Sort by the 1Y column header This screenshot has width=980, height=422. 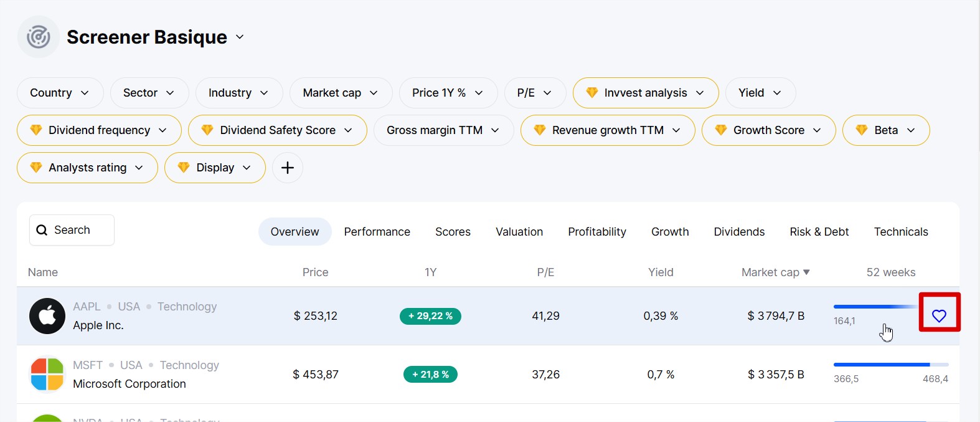(x=431, y=272)
